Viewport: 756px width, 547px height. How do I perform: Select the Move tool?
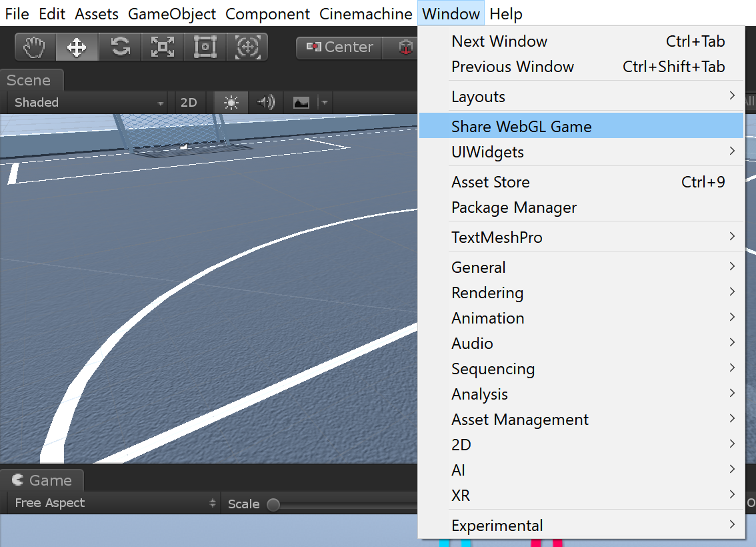77,47
